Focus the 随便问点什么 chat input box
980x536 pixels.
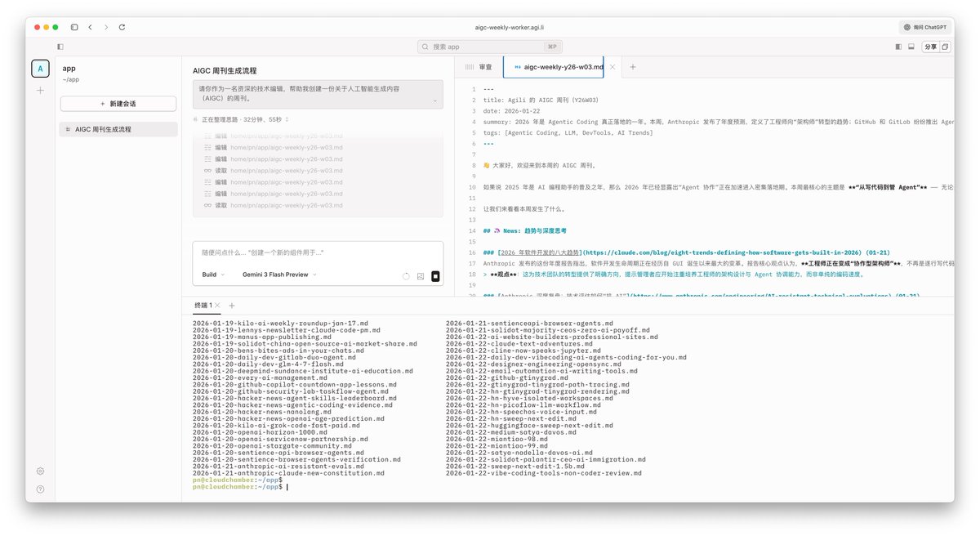(x=318, y=252)
